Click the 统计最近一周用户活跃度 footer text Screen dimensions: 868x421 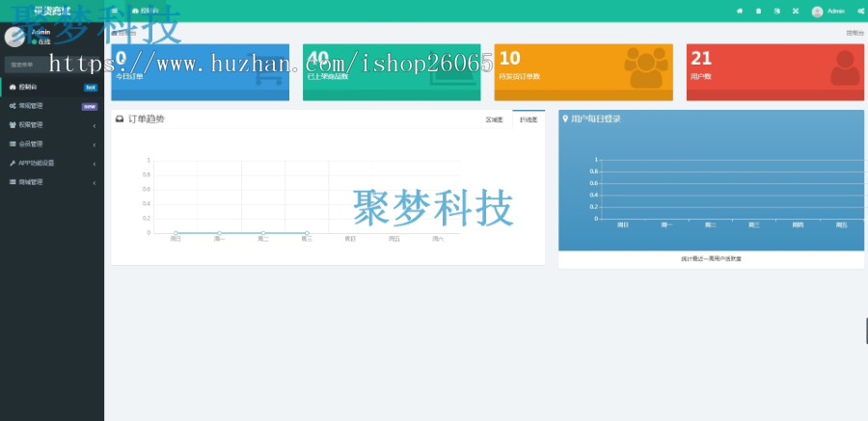(711, 258)
